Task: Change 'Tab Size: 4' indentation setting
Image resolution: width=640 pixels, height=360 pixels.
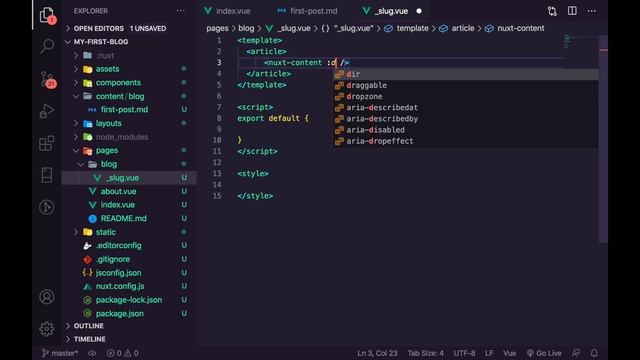Action: point(425,353)
